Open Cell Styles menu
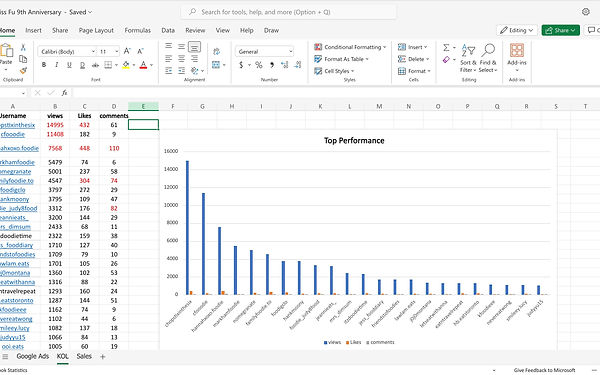Viewport: 600px width, 375px height. point(334,71)
